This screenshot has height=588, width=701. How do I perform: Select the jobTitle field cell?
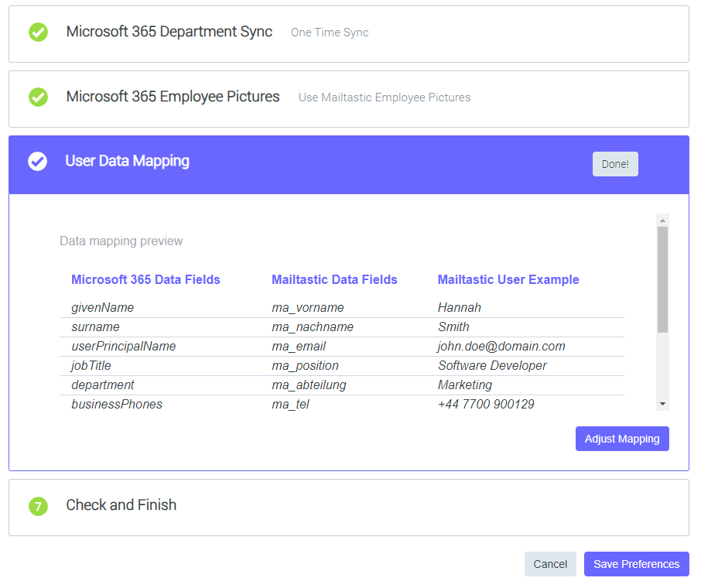pos(91,365)
